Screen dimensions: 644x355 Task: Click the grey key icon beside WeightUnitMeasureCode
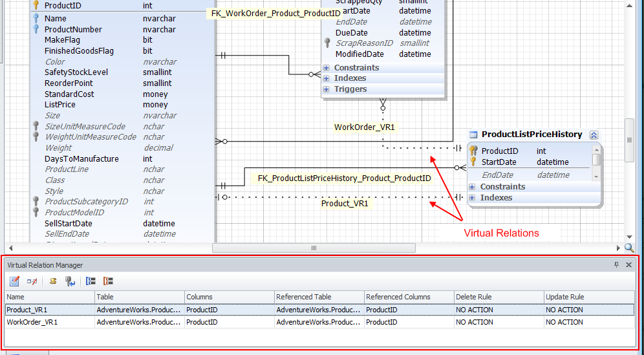tap(36, 136)
